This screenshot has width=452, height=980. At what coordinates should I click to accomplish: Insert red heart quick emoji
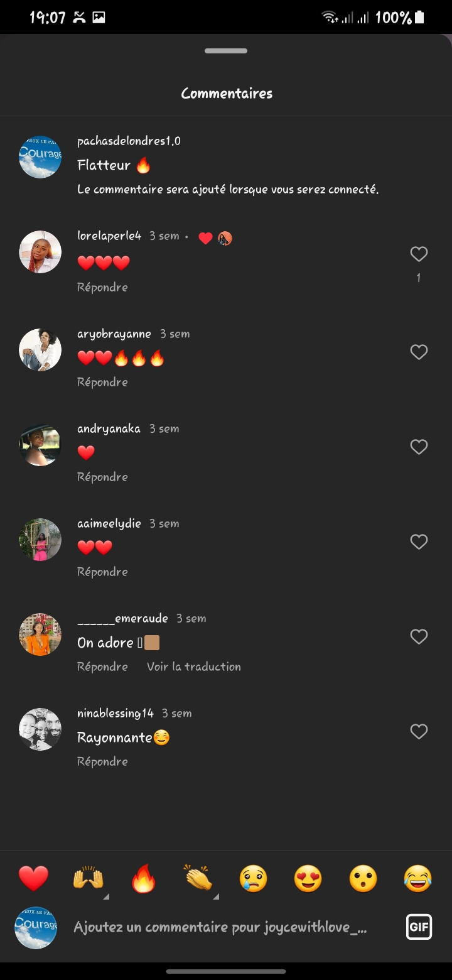tap(33, 878)
